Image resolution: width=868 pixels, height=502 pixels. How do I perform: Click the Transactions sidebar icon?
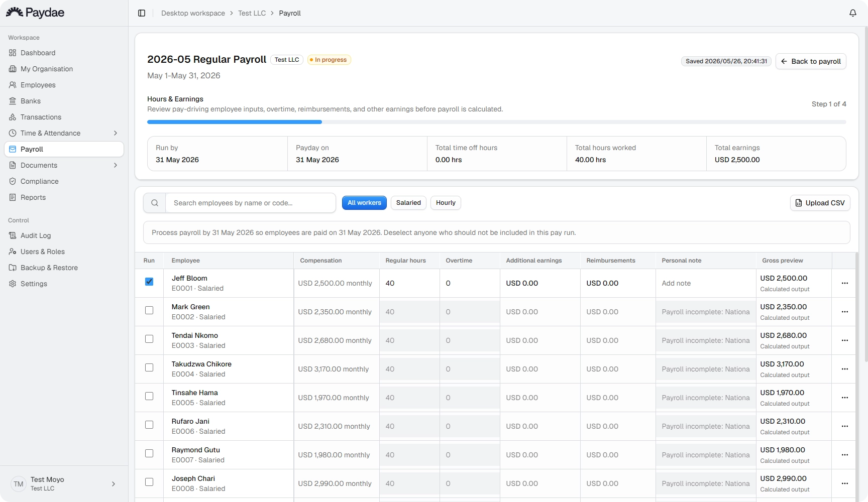13,117
